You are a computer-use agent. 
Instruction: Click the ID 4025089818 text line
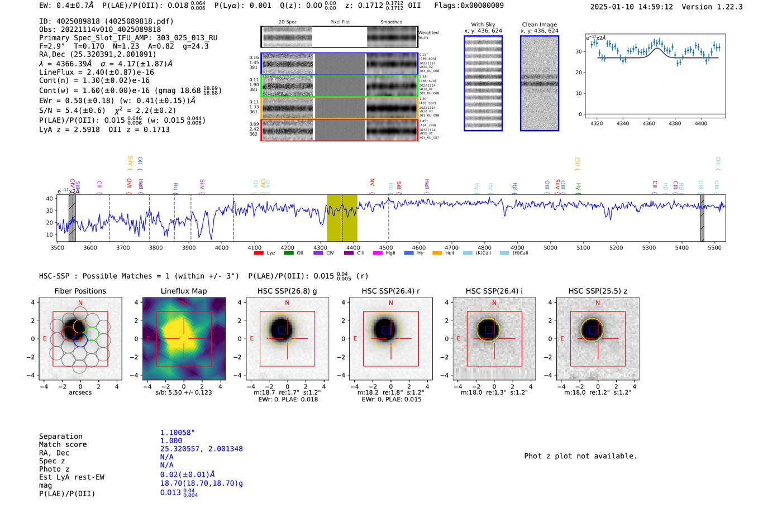click(x=106, y=21)
